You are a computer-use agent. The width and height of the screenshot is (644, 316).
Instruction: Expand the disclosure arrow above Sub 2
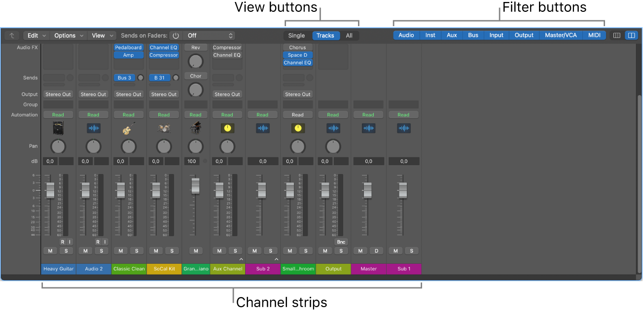click(x=276, y=259)
